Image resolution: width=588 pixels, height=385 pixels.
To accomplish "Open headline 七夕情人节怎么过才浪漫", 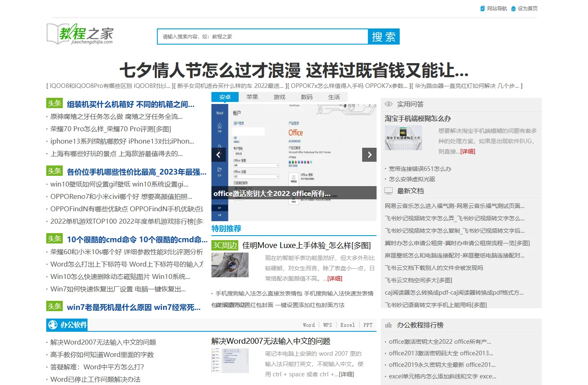I will tap(294, 71).
